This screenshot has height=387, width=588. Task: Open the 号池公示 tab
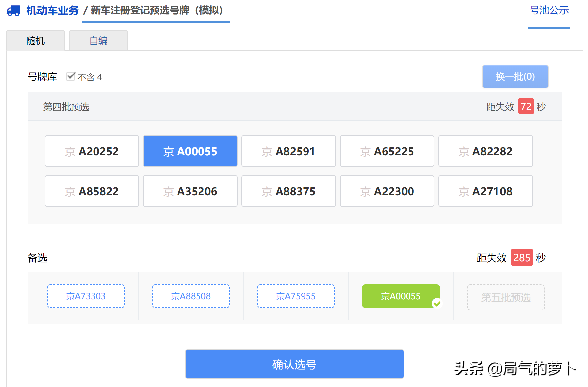coord(549,10)
